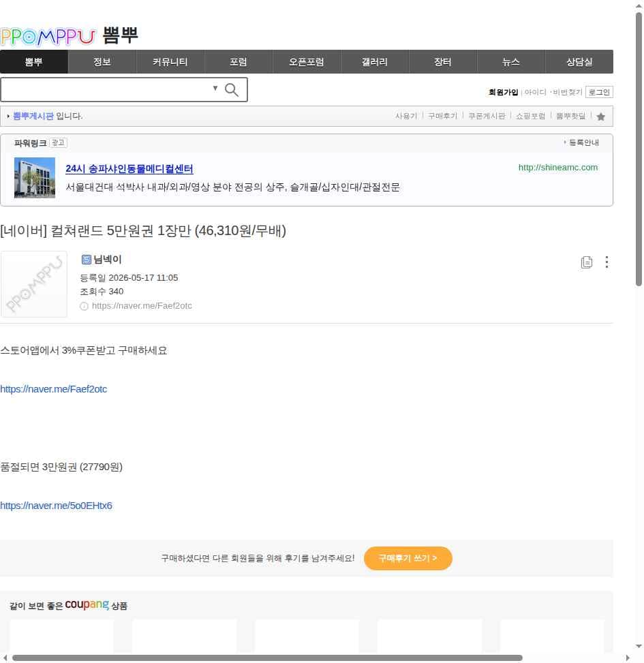
Task: Click the animal hospital ad thumbnail
Action: click(x=35, y=178)
